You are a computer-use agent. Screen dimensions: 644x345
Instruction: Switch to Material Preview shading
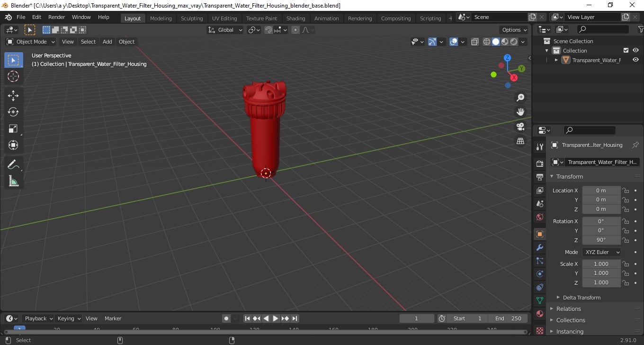(x=505, y=42)
